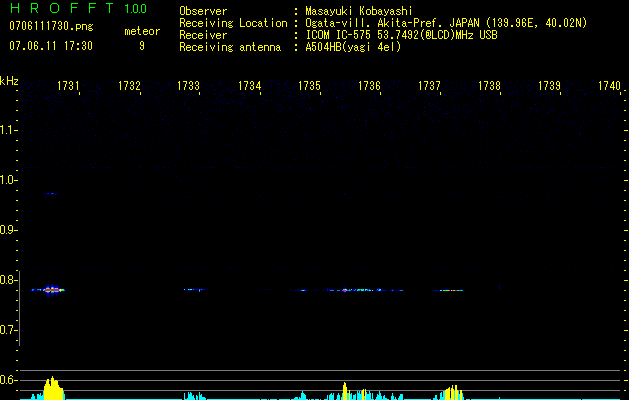This screenshot has width=629, height=400.
Task: Click the yellow power peak after 1737
Action: pos(453,392)
